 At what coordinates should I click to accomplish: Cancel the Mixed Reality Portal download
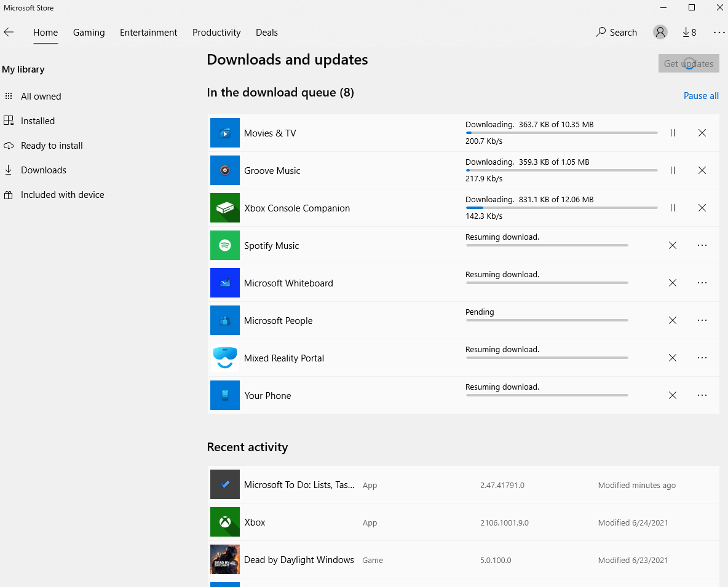[672, 358]
